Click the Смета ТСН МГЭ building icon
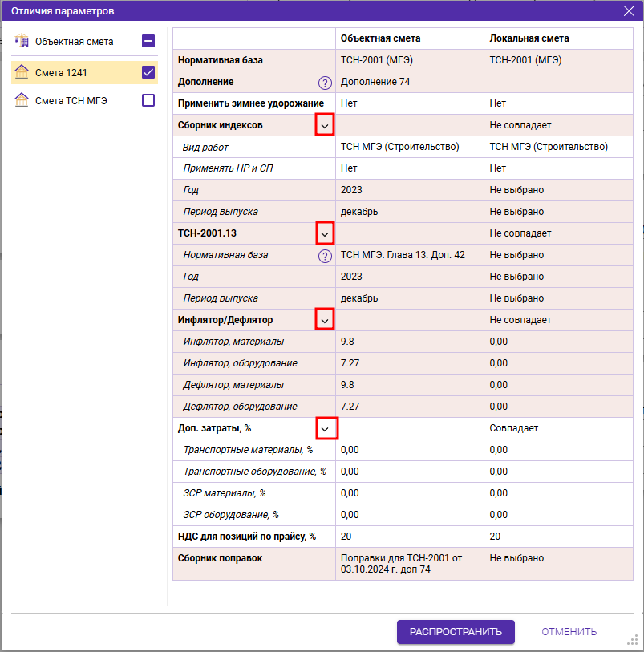Viewport: 644px width, 652px height. [22, 101]
